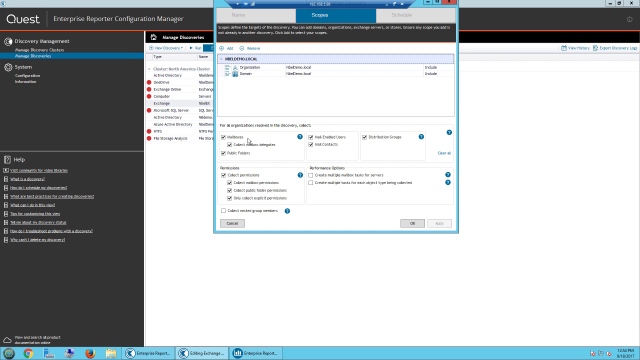Click the Add scope plus icon
This screenshot has width=640, height=360.
[222, 48]
